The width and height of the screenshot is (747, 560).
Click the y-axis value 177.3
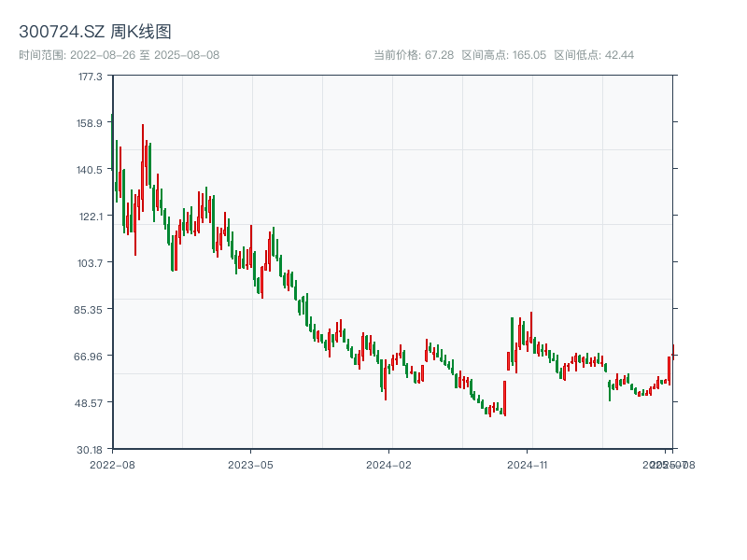(90, 77)
